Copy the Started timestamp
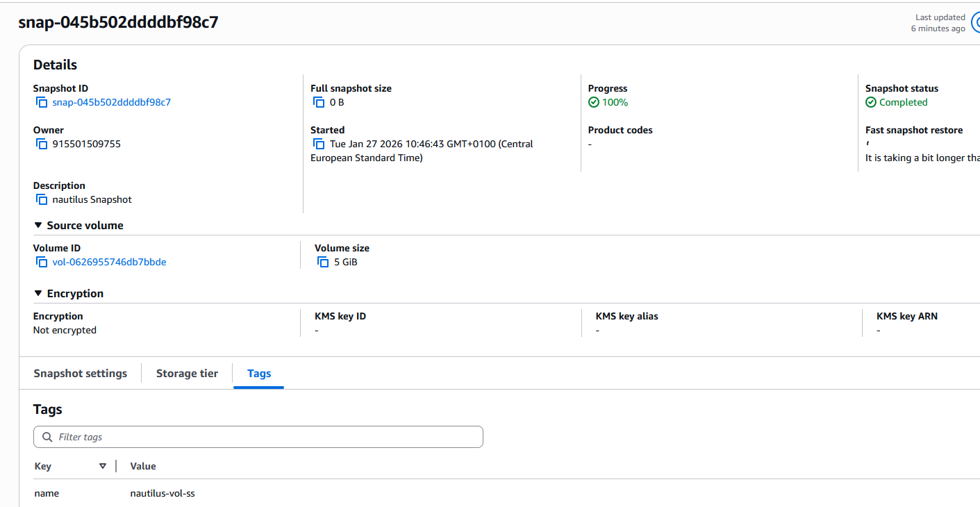The image size is (980, 507). pos(319,144)
